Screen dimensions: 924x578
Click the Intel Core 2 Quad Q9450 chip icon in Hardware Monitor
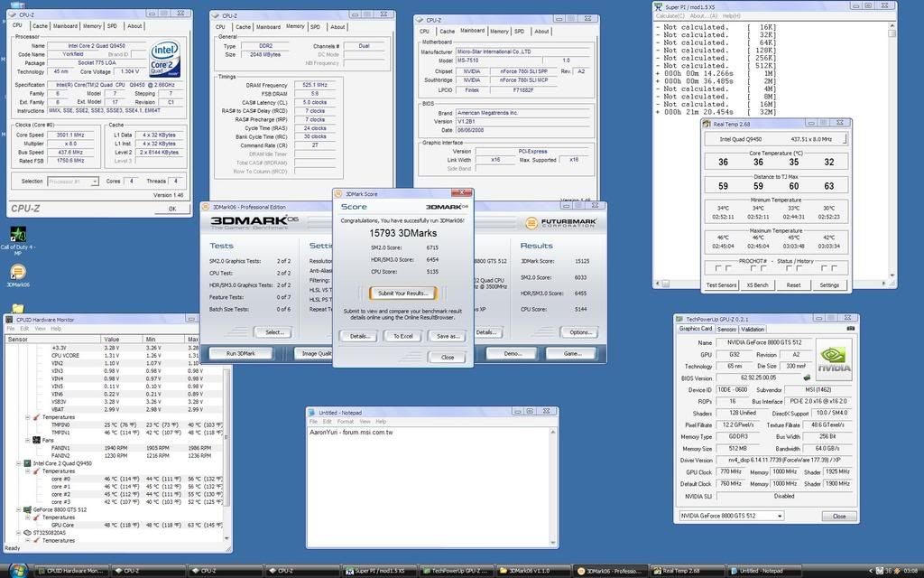[27, 463]
